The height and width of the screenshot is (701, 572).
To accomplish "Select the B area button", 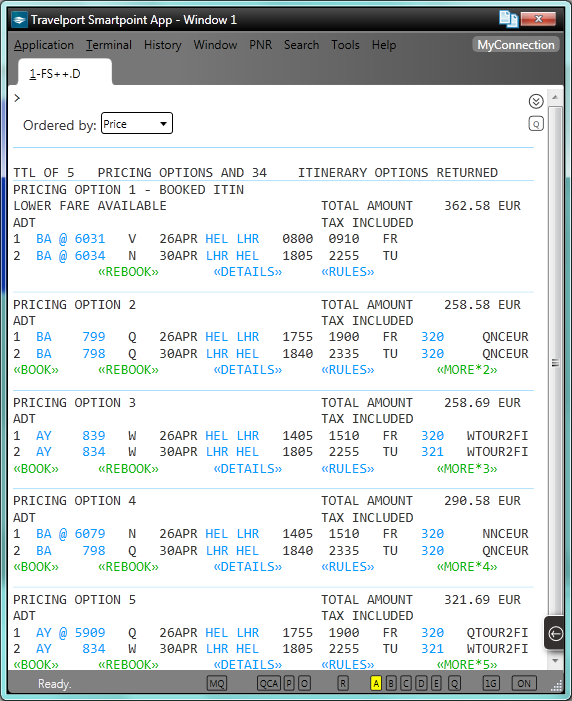I will click(391, 684).
